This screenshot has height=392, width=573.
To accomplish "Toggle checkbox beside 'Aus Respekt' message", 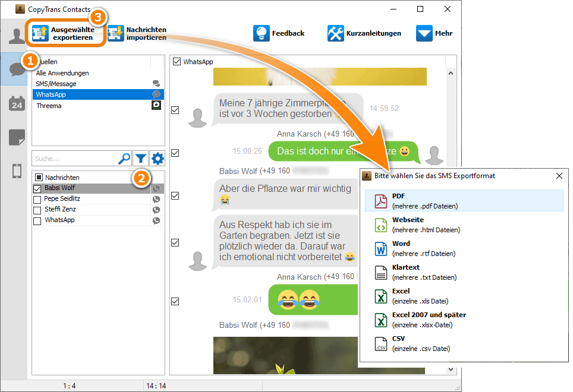I will click(x=175, y=242).
